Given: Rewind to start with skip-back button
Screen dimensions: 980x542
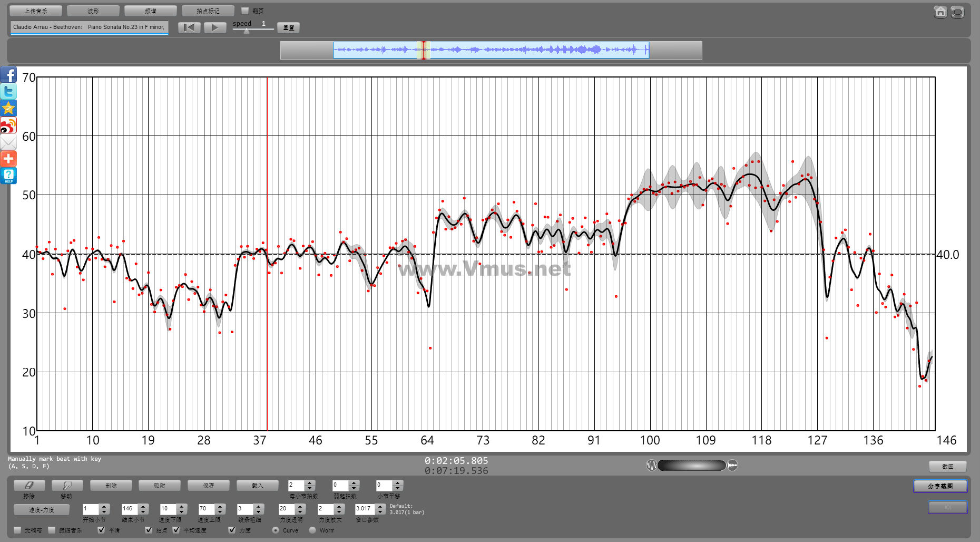Looking at the screenshot, I should (x=189, y=27).
